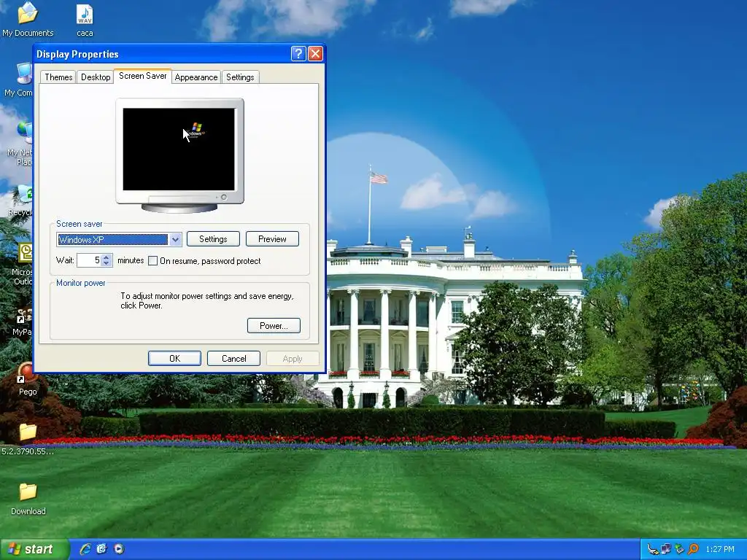Open monitor Power settings button

[x=274, y=326]
